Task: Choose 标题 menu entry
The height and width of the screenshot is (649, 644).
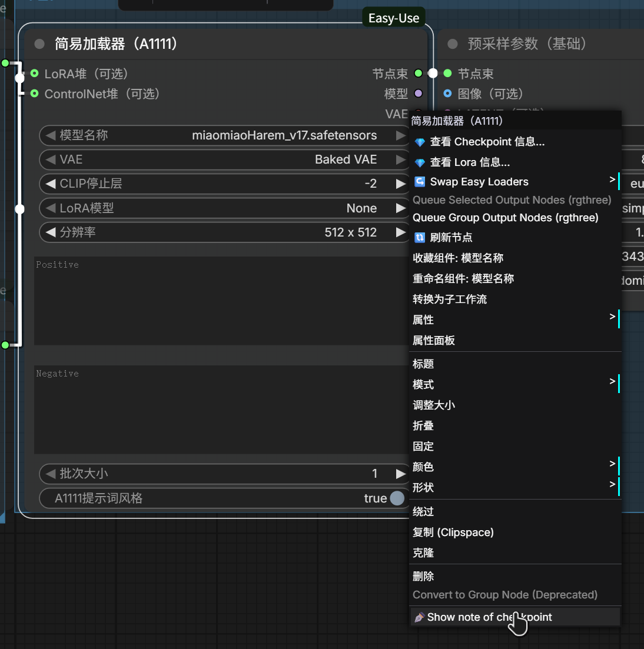Action: pos(514,364)
